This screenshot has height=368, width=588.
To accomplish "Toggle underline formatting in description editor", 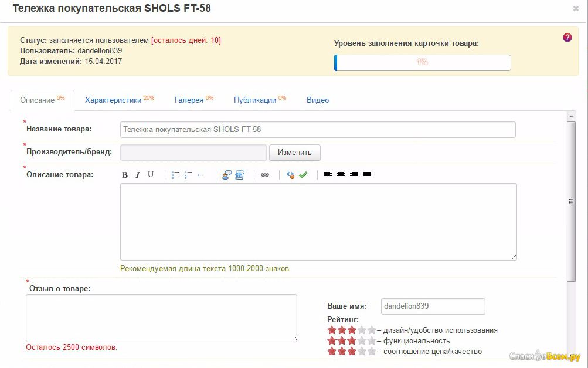I will [151, 175].
